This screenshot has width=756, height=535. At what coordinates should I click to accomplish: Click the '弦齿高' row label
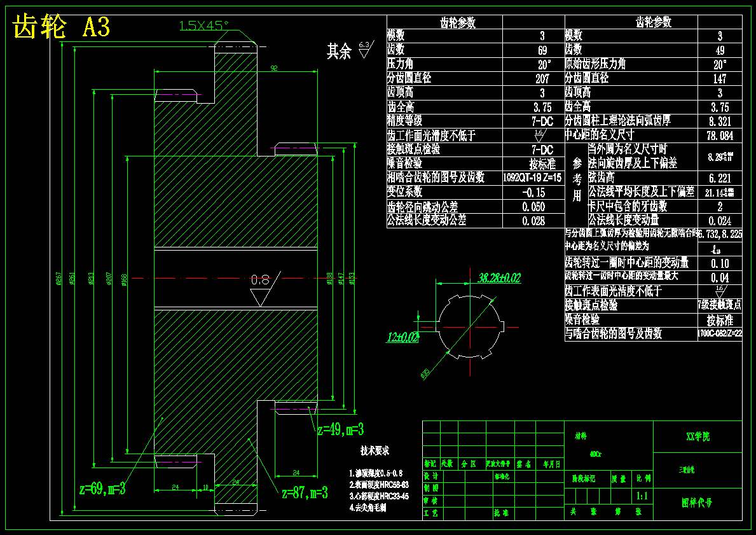(601, 177)
